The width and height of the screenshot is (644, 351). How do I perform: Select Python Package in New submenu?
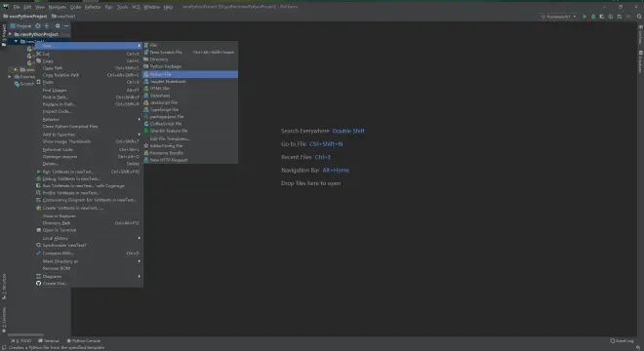(190, 66)
